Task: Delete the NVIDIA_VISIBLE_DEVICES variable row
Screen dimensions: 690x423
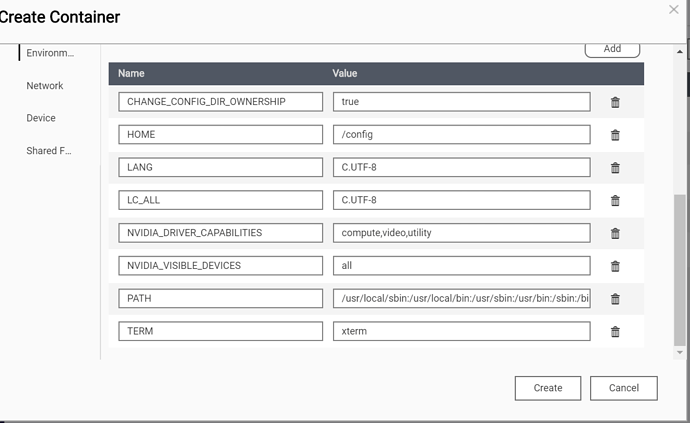Action: 615,266
